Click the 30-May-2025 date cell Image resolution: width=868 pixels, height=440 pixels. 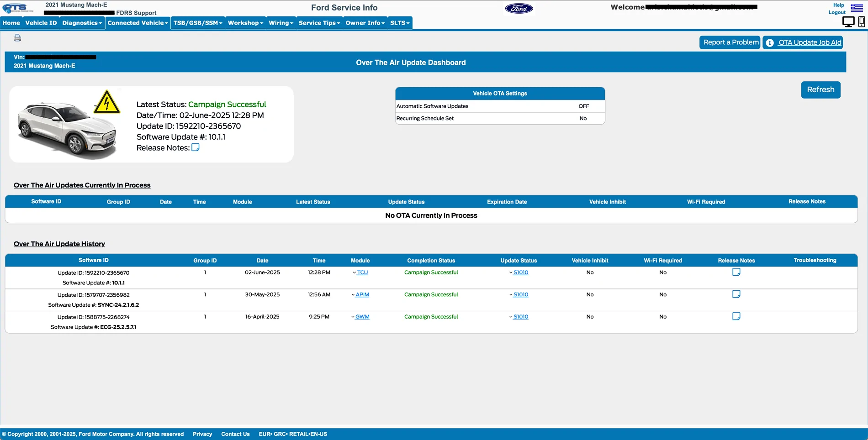pyautogui.click(x=262, y=294)
